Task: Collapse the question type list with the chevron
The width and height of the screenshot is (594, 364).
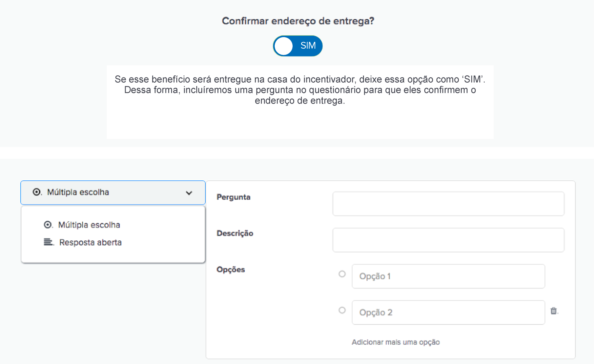Action: [189, 192]
